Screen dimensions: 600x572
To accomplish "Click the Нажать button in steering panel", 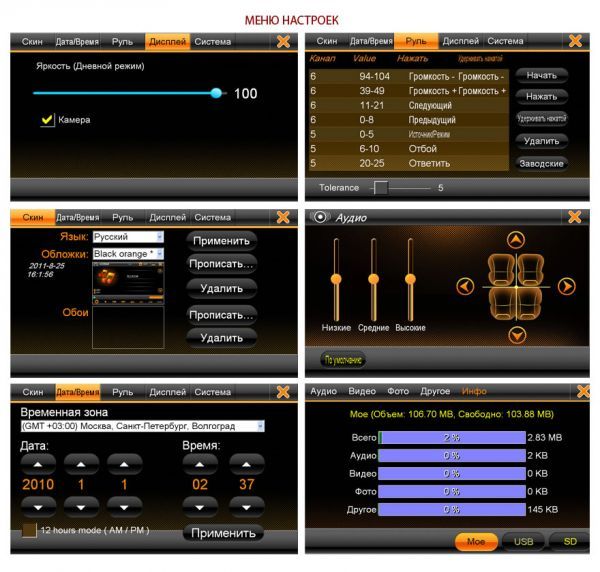I will (541, 96).
